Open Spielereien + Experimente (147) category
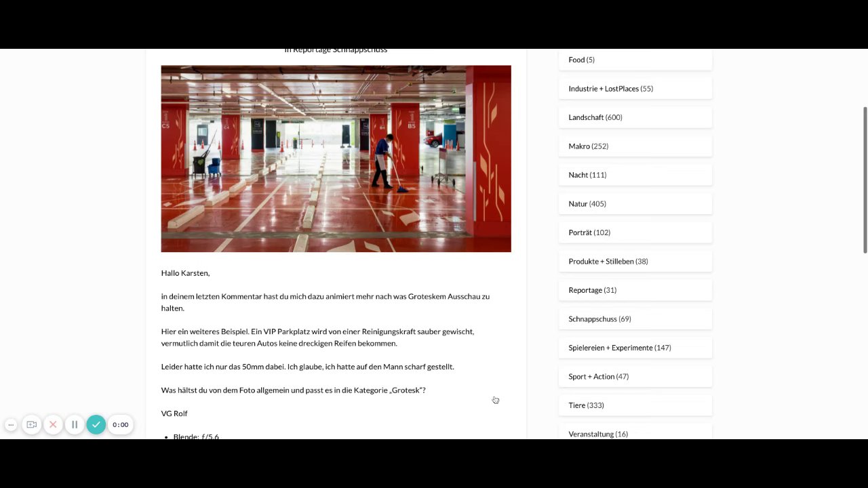Screen dimensions: 868x488 635,348
